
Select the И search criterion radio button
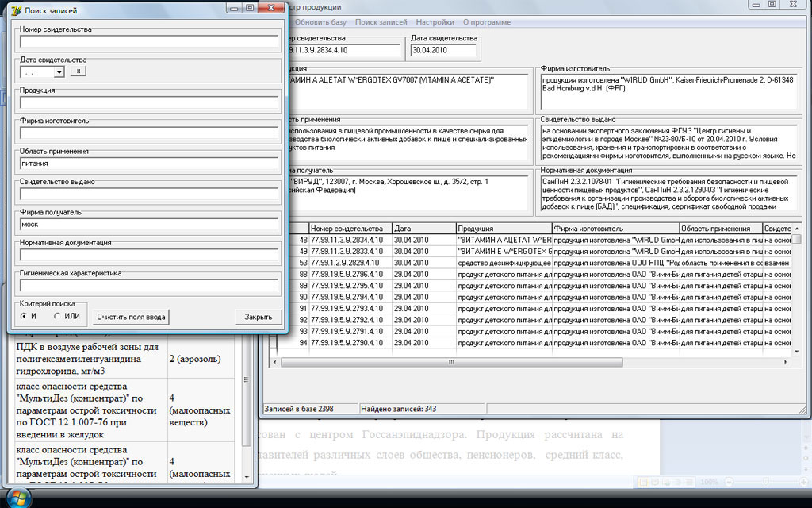pyautogui.click(x=25, y=317)
